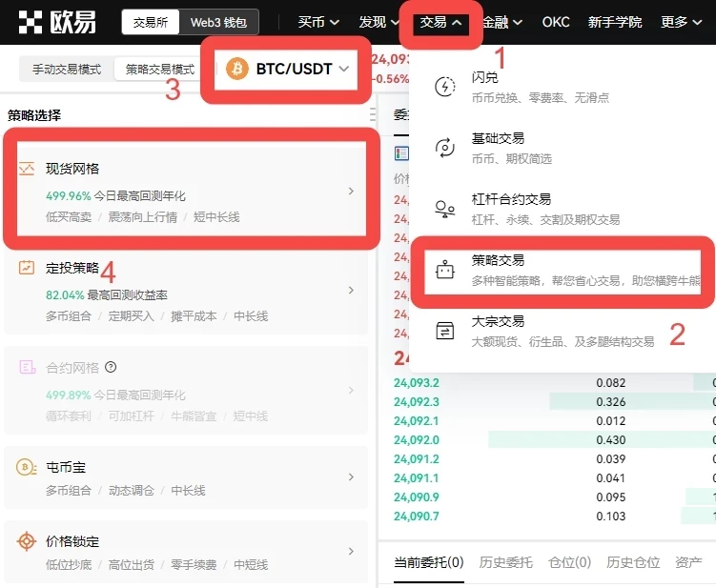Select the Web3 钱包 toggle

pos(217,22)
